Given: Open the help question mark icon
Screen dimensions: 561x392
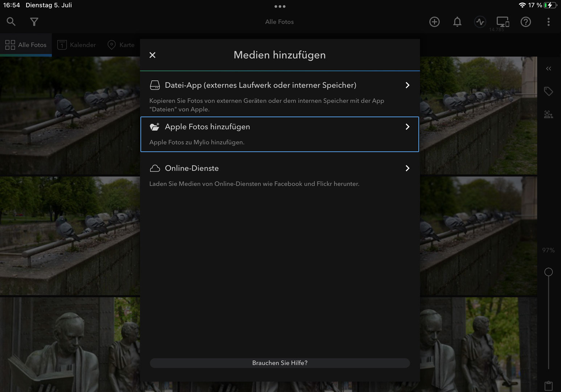Looking at the screenshot, I should click(526, 22).
